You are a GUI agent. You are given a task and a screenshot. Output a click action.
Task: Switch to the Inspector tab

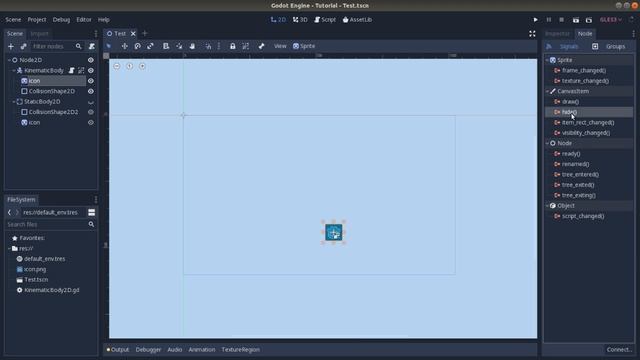tap(557, 34)
